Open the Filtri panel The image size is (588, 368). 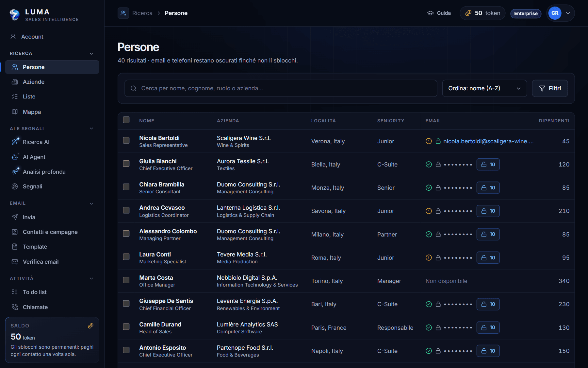[550, 88]
